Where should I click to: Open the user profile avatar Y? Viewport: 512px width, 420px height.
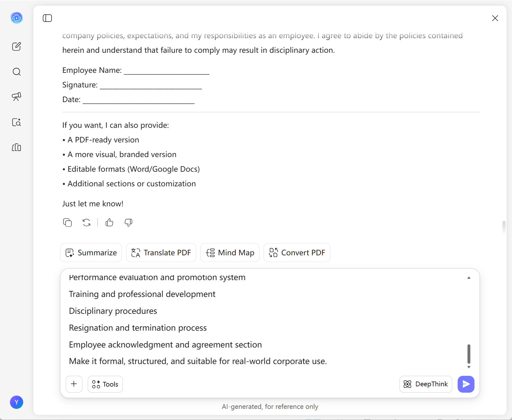point(17,402)
